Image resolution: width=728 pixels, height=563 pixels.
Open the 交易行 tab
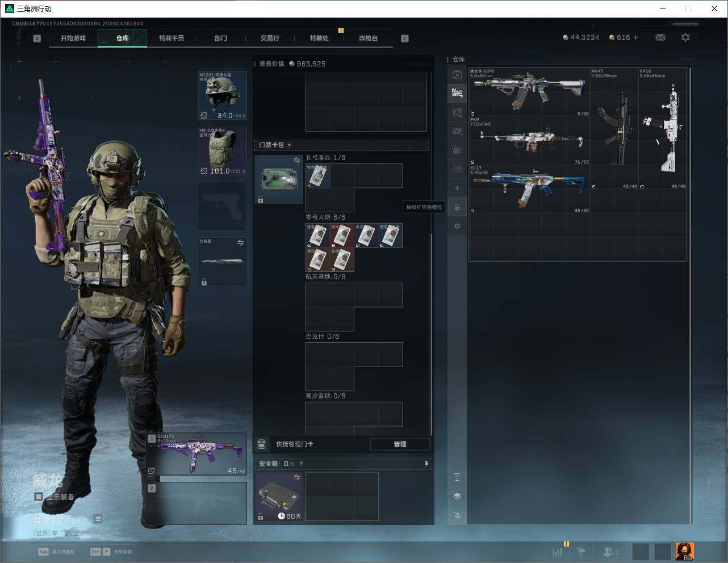point(270,38)
